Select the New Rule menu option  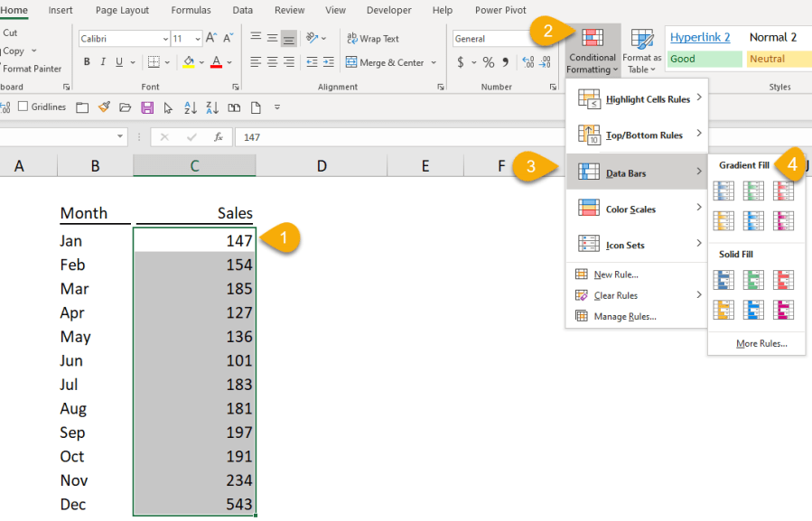616,274
